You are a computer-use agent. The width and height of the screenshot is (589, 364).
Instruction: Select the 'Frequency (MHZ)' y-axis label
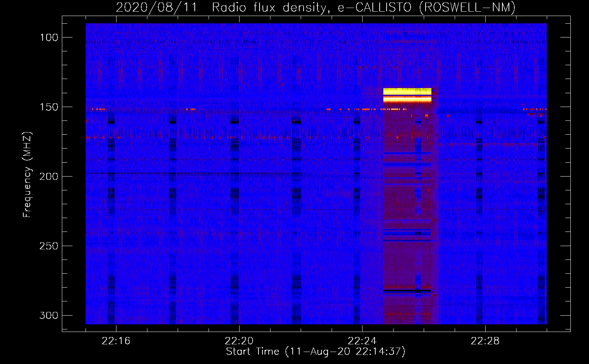[x=27, y=174]
